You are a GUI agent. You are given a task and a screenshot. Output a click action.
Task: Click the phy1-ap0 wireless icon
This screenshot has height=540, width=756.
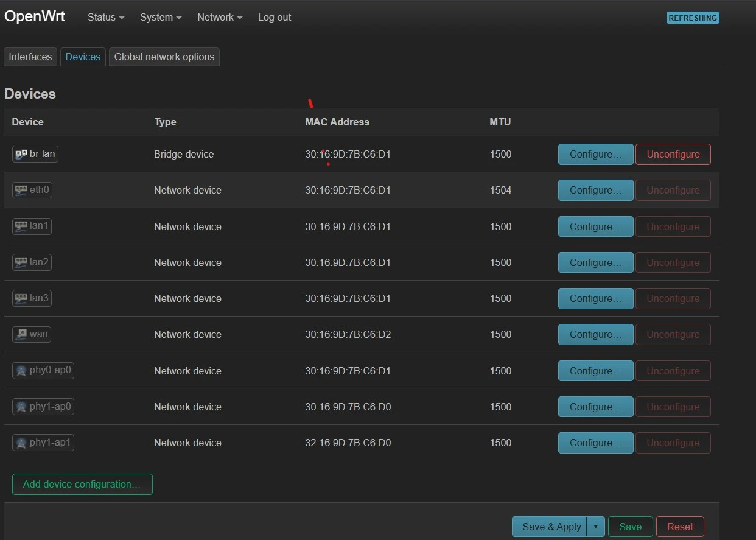(21, 406)
